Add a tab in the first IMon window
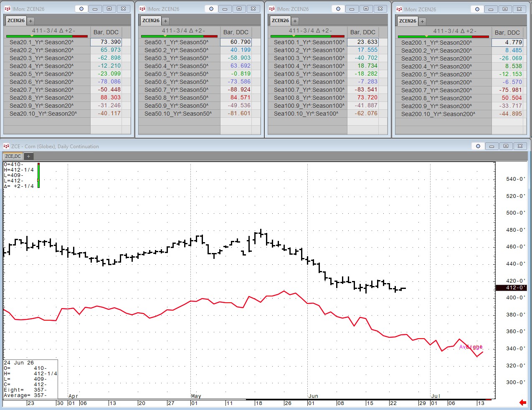Screen dimensions: 532x410 30,21
